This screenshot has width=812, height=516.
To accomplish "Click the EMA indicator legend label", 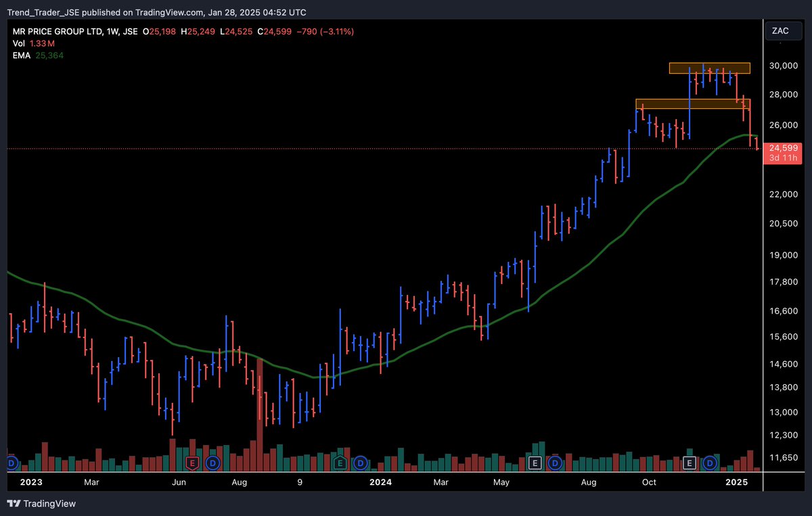I will pos(22,55).
